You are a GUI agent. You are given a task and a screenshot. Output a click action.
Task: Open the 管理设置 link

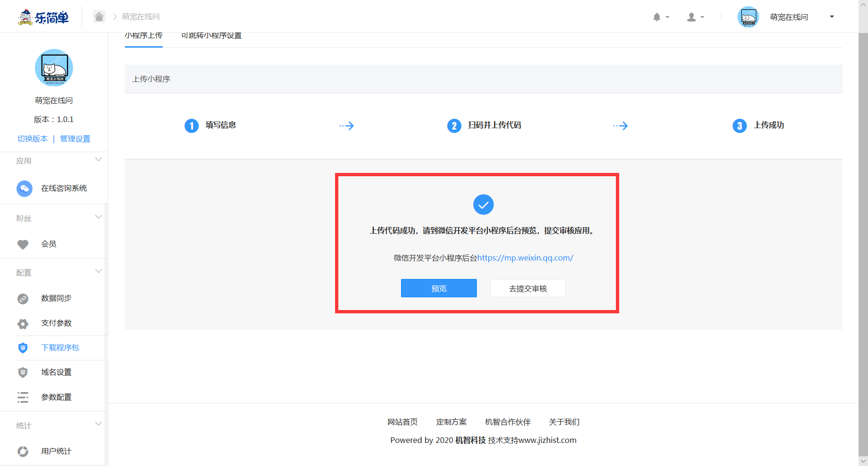[75, 139]
